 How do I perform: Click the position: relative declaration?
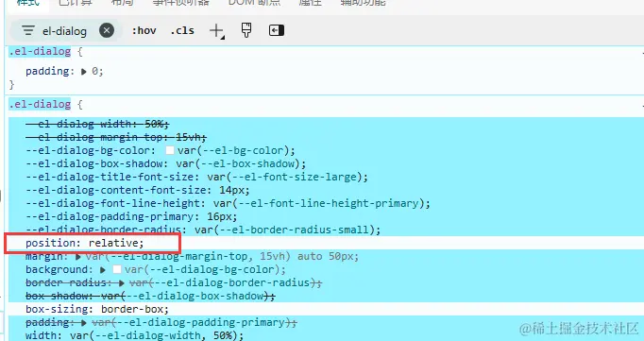pyautogui.click(x=85, y=243)
